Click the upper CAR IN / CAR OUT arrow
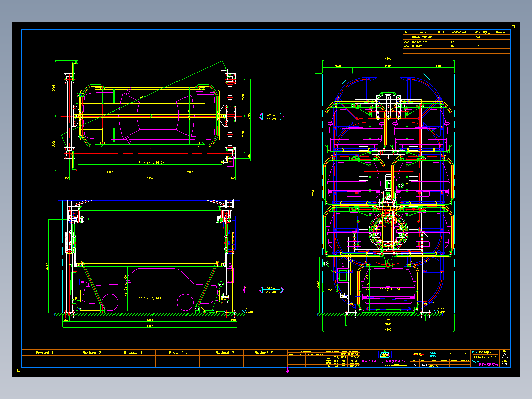Image resolution: width=532 pixels, height=399 pixels. coord(271,117)
